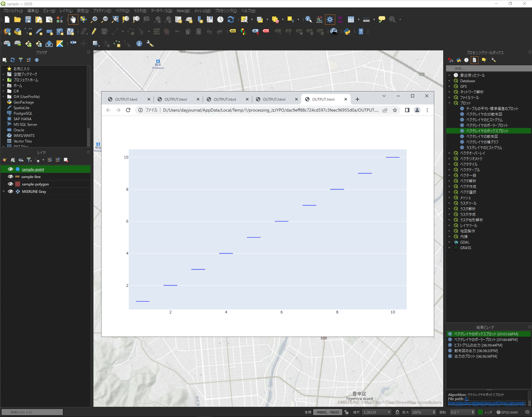532x417 pixels.
Task: Open the プロジェクト menu
Action: (13, 11)
